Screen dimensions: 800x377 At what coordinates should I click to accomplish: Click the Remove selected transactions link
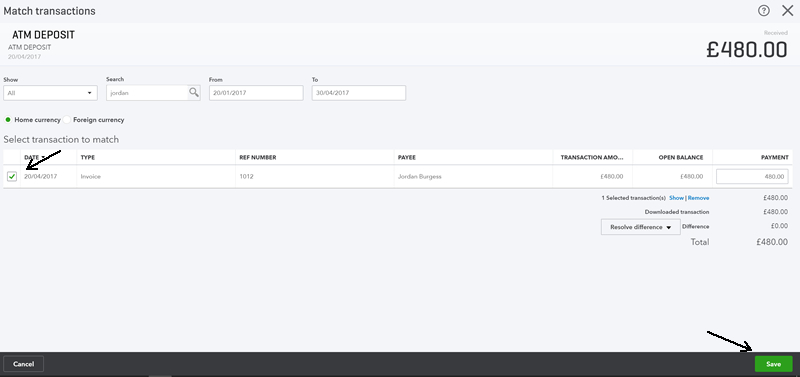(698, 198)
